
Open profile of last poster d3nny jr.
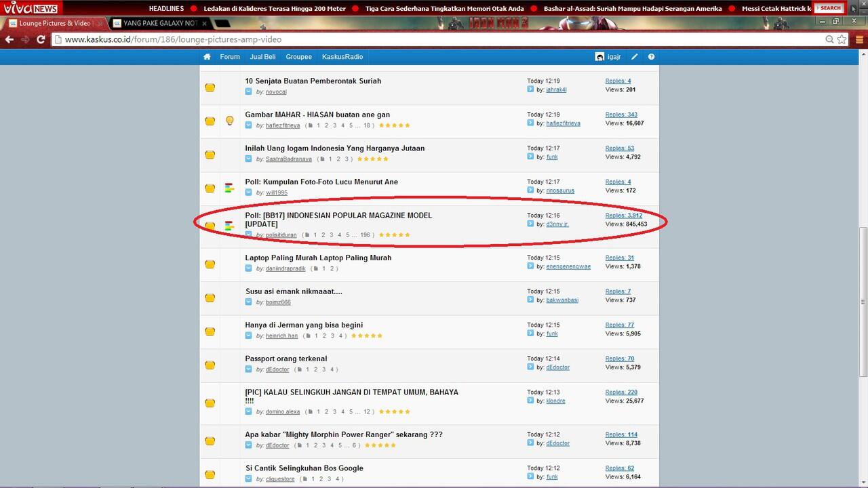coord(557,224)
